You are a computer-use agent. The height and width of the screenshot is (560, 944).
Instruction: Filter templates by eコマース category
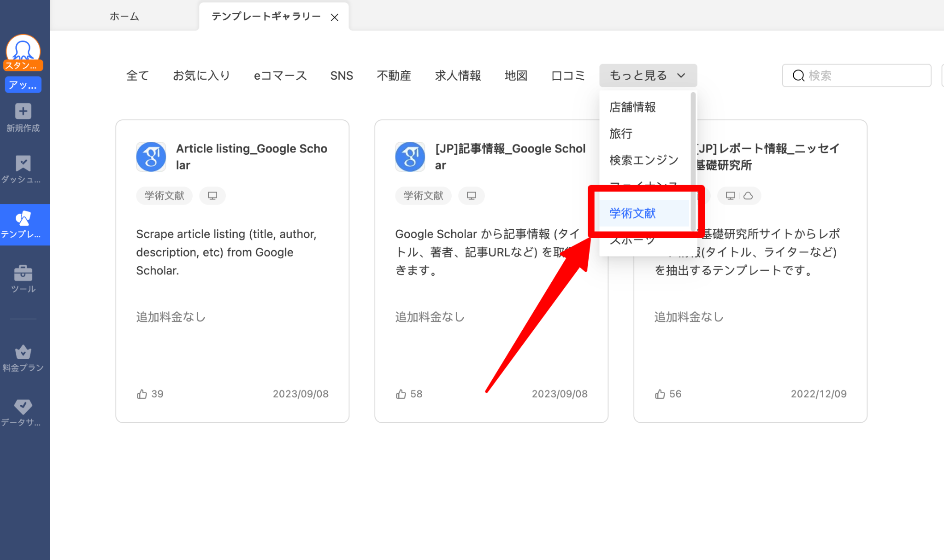280,76
